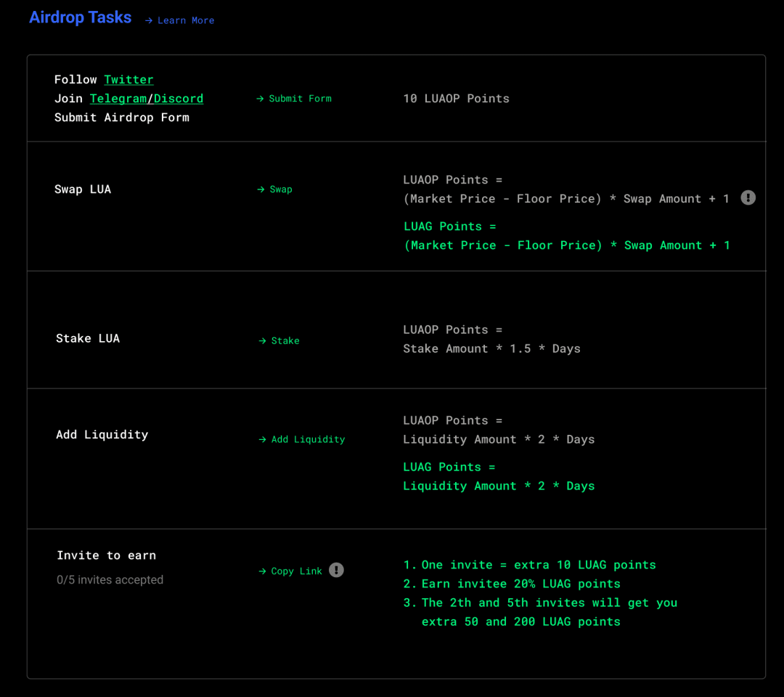Click the info icon beside the Swap formula

coord(748,197)
